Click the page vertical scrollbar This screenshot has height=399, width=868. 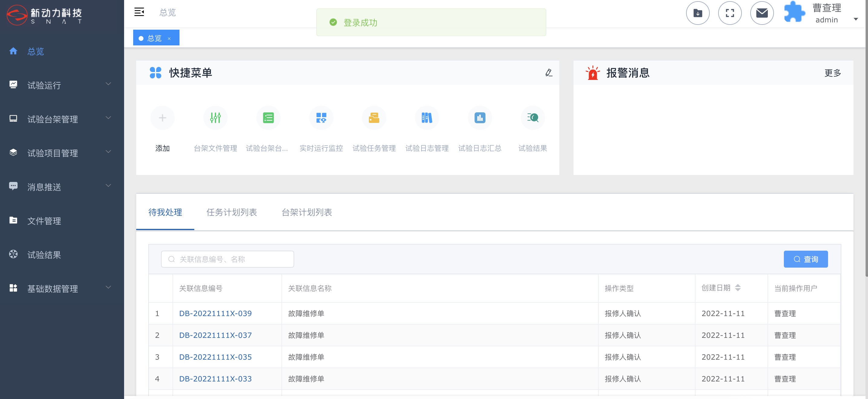(x=866, y=138)
